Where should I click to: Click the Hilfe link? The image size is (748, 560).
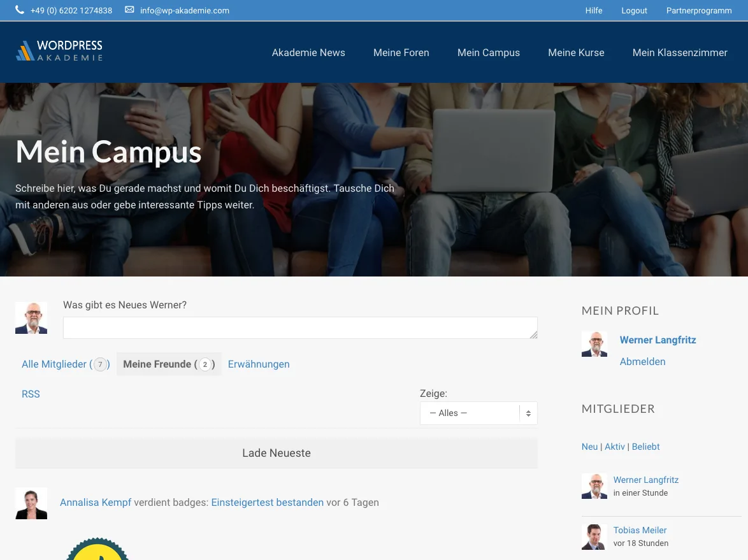click(593, 10)
